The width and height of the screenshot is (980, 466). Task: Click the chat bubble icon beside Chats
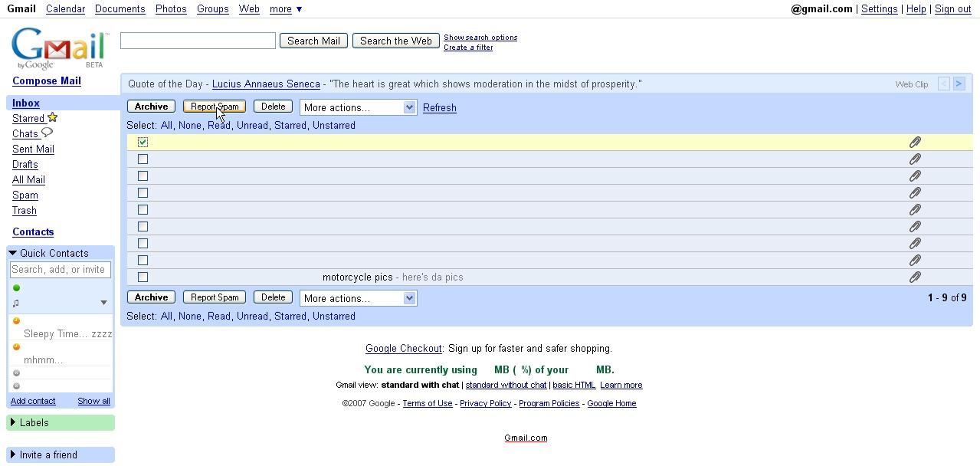(x=47, y=133)
